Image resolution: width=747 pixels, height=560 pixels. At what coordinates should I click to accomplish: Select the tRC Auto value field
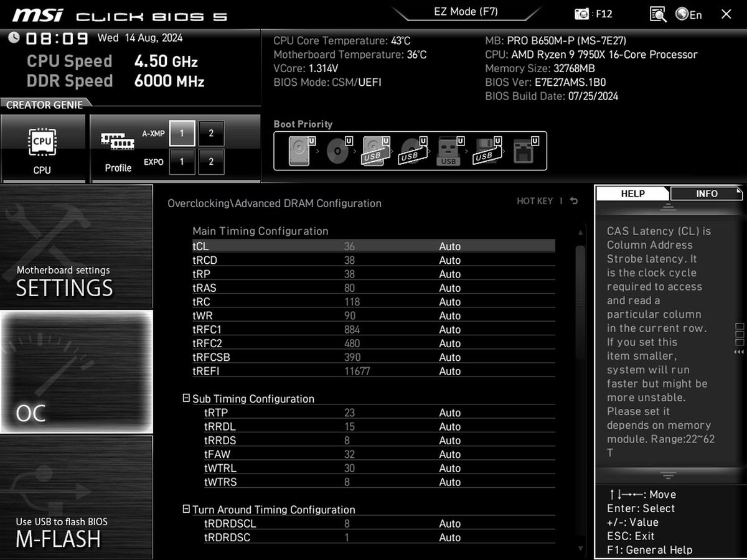450,302
